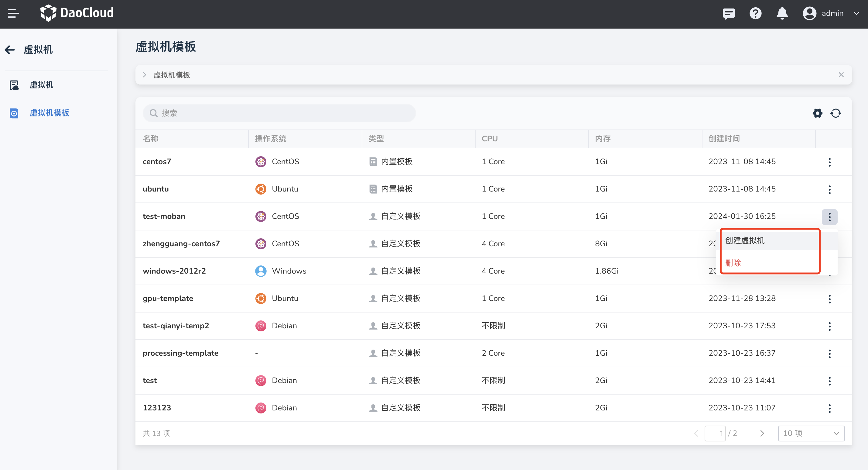Screen dimensions: 868x470
Task: Click the page number input box
Action: 715,434
